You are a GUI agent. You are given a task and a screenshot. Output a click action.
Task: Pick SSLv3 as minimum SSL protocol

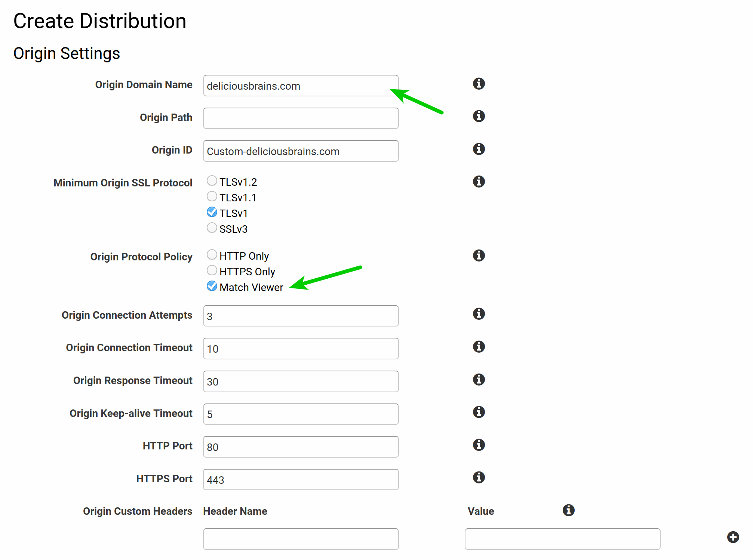click(212, 228)
